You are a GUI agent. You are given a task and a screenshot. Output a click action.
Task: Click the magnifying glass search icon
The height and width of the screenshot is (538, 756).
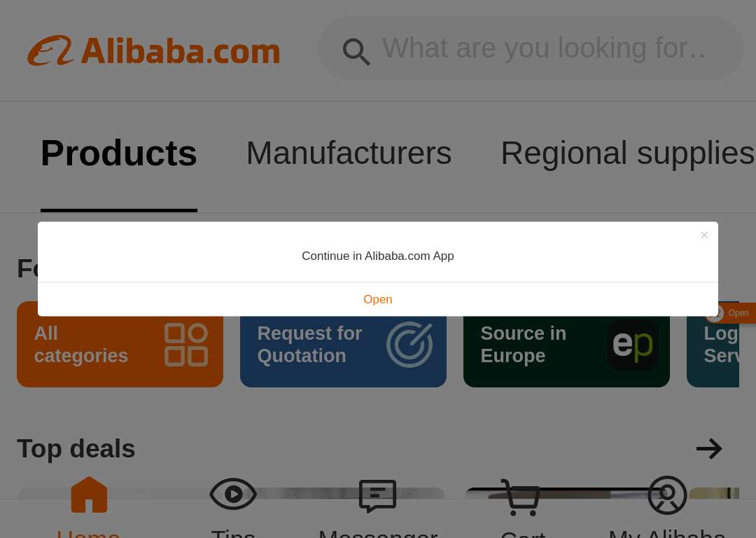click(356, 52)
